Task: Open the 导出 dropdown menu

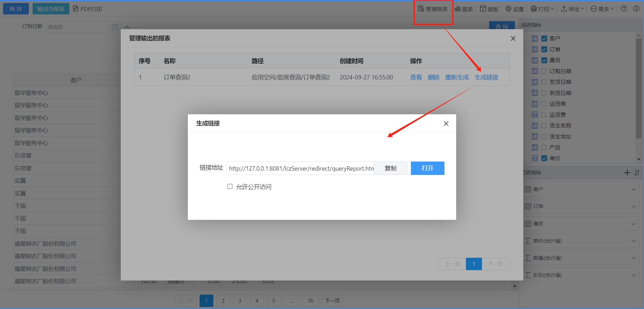Action: 573,9
